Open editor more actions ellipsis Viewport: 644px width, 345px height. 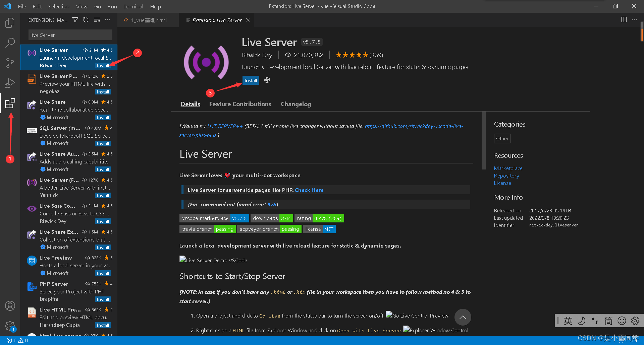click(x=634, y=20)
